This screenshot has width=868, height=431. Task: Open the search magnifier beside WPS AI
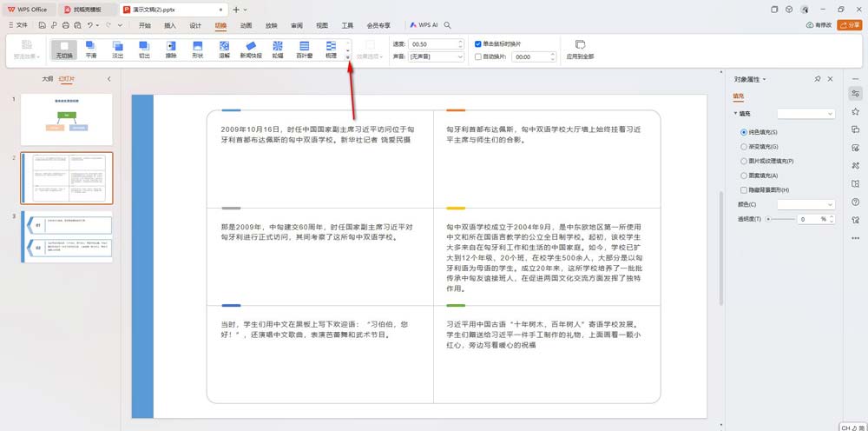[x=447, y=25]
